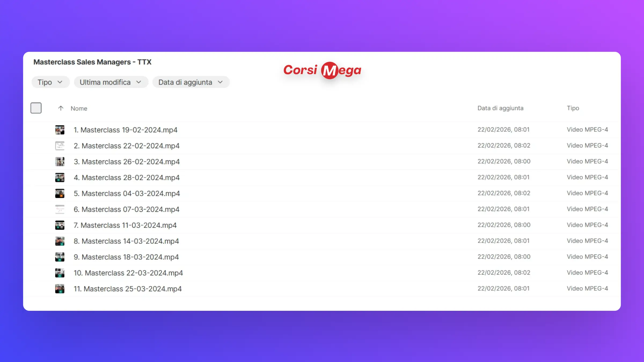
Task: Open the Ultima modifica filter dropdown
Action: 111,82
